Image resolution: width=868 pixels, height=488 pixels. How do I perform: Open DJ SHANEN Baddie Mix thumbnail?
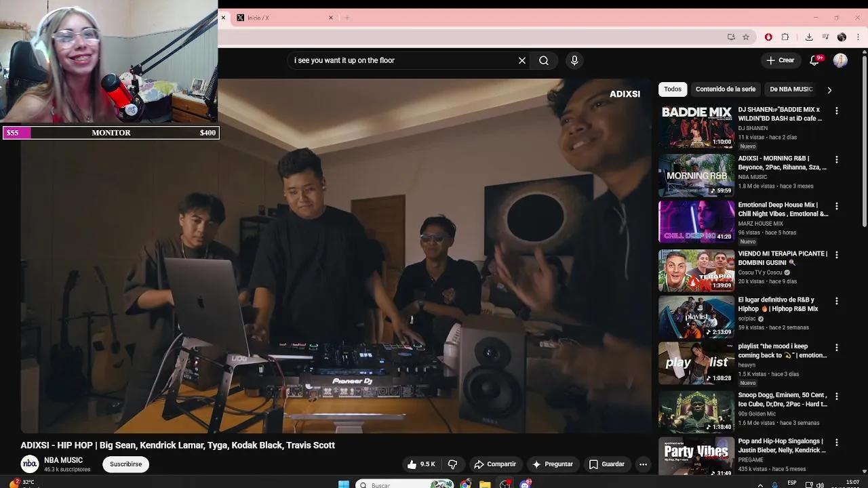click(x=696, y=127)
